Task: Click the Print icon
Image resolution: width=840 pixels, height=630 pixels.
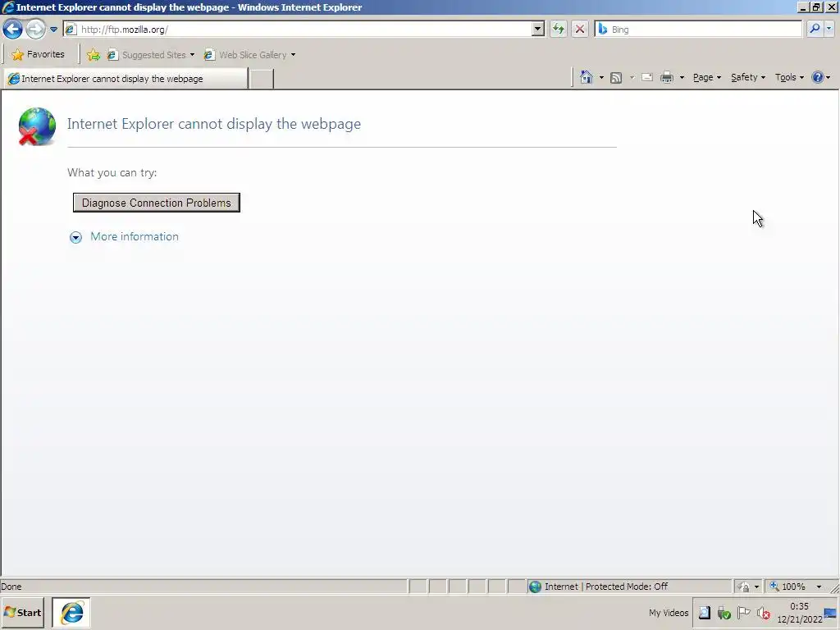Action: [x=666, y=78]
